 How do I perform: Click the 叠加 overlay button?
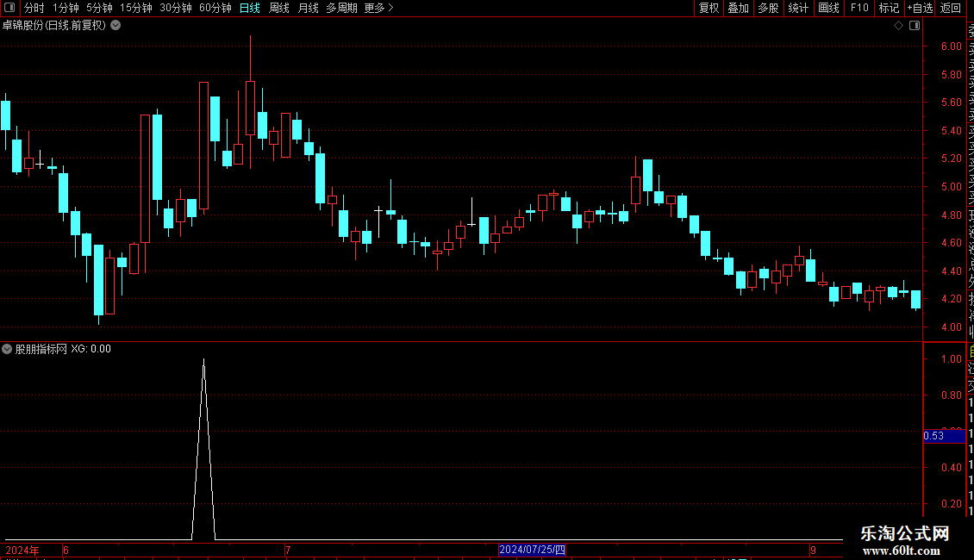(739, 8)
